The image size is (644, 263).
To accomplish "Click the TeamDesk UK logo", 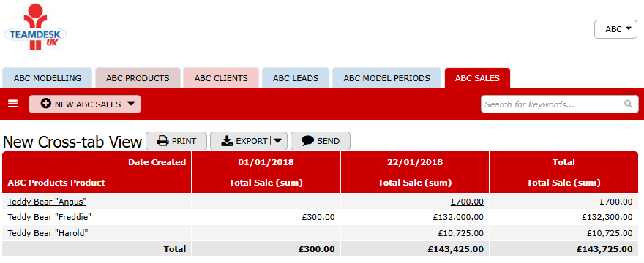I will pyautogui.click(x=35, y=27).
